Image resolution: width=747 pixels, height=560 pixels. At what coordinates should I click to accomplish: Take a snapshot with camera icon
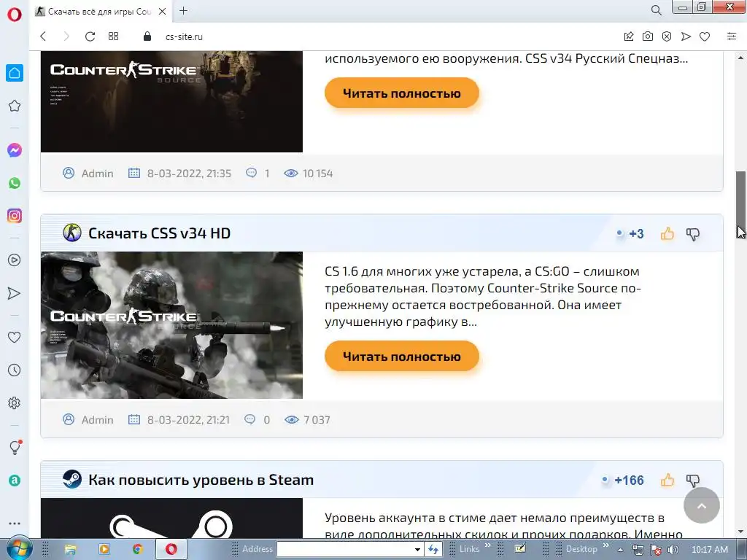pyautogui.click(x=648, y=36)
